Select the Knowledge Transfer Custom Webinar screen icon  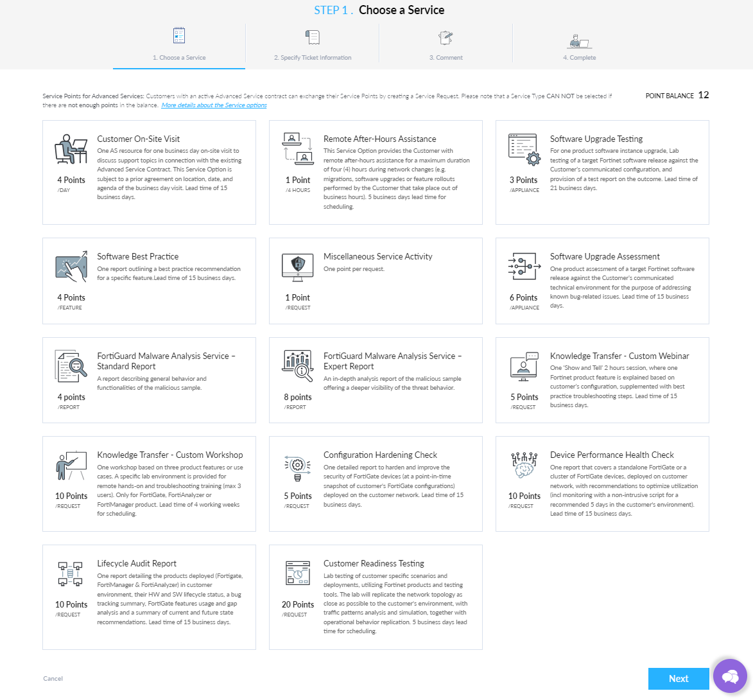click(x=524, y=366)
